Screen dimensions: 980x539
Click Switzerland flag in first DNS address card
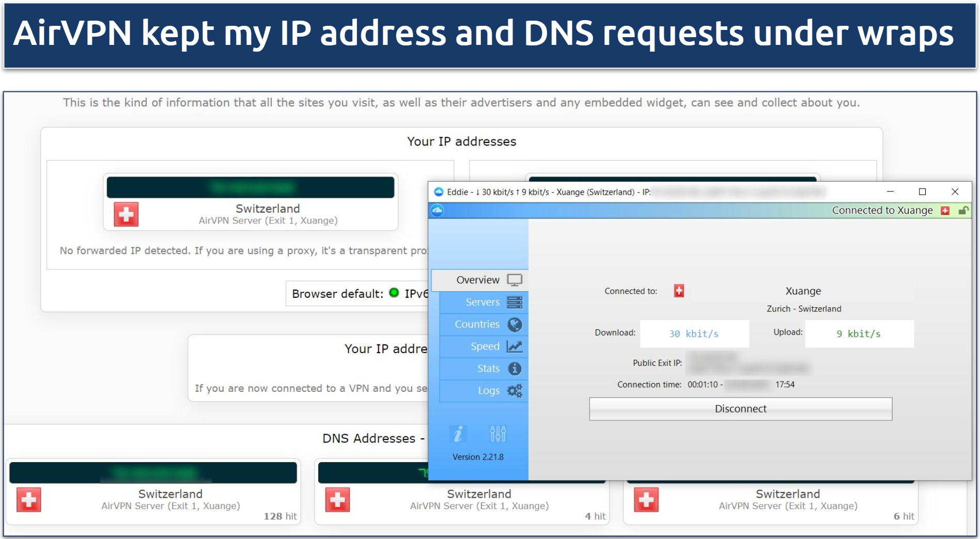tap(29, 500)
